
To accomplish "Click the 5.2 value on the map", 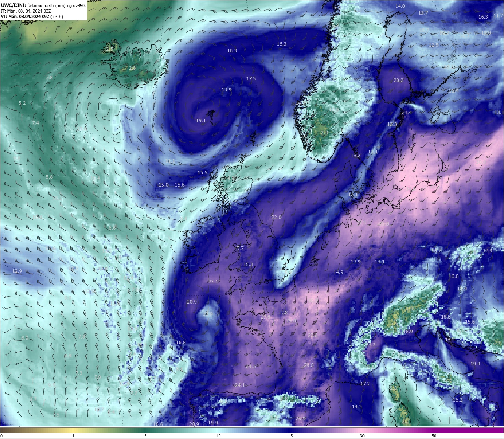I will click(22, 103).
